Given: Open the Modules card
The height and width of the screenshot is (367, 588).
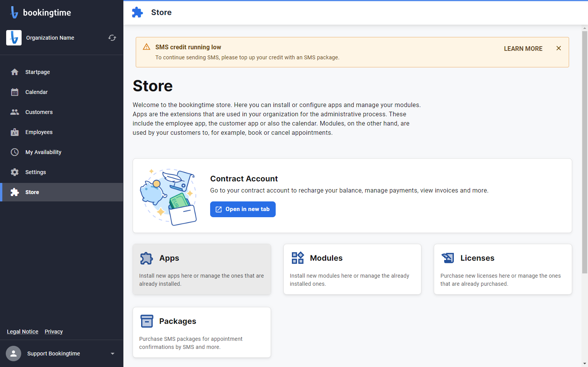Looking at the screenshot, I should click(x=352, y=269).
